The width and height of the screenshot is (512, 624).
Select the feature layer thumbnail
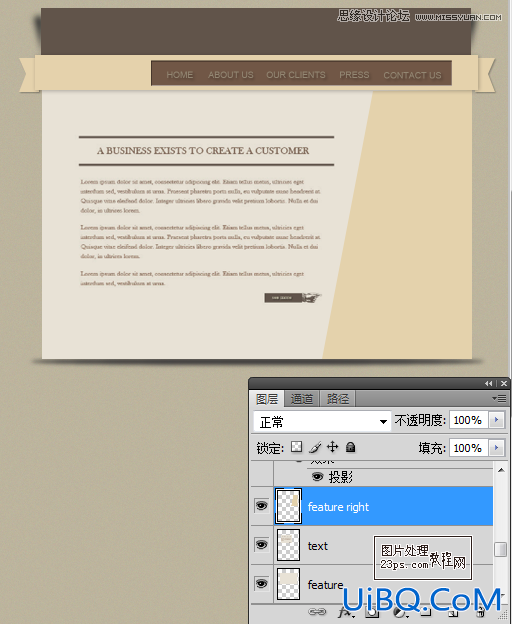tap(288, 584)
